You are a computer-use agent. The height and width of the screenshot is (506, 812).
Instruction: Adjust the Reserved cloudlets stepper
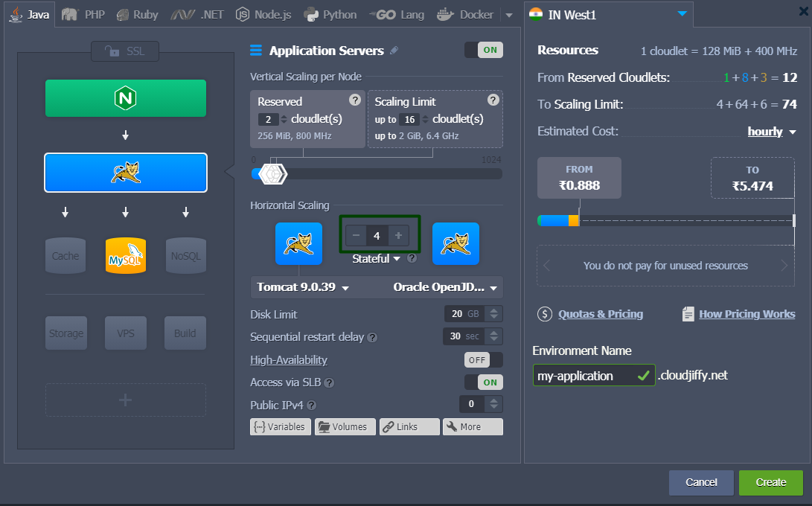click(284, 119)
